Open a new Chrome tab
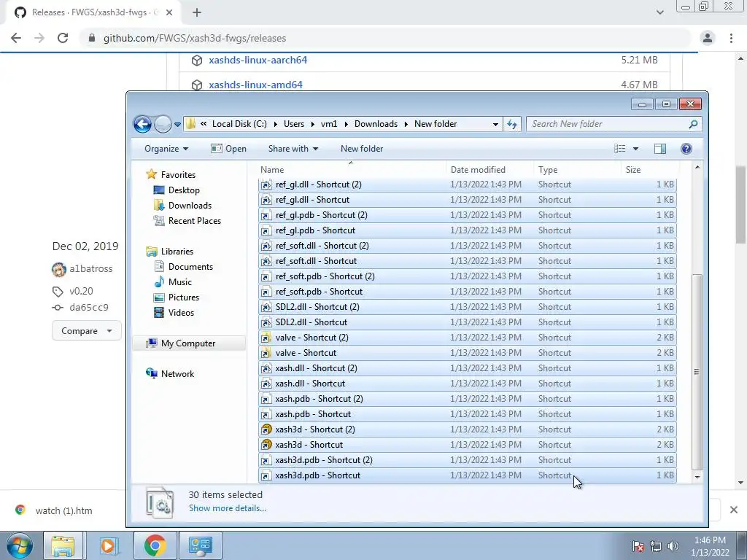Screen dimensions: 747x560 tap(197, 13)
